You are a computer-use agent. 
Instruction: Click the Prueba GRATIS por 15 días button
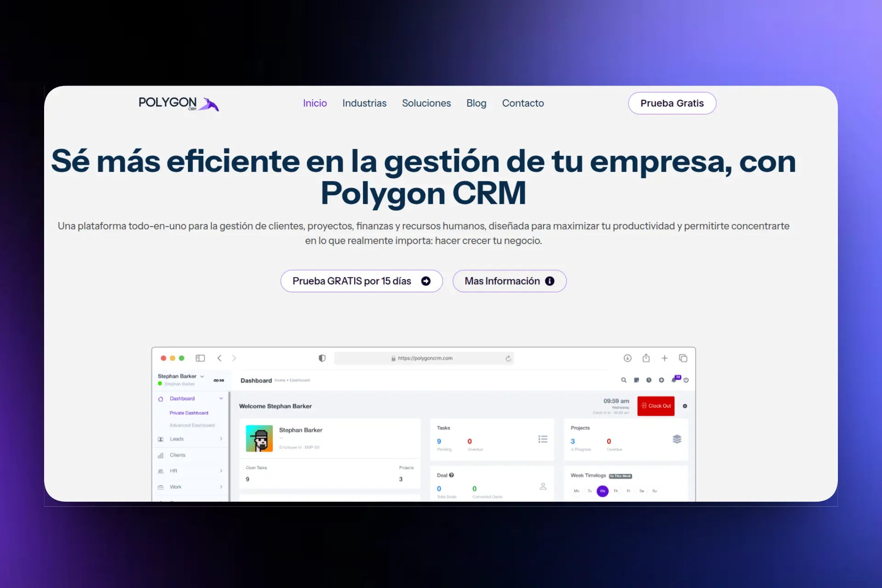click(x=362, y=281)
